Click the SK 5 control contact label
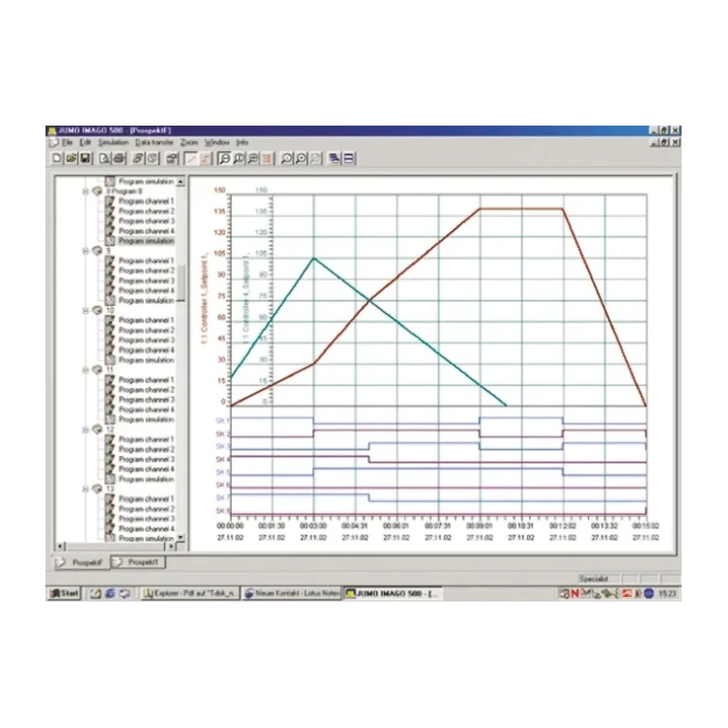Viewport: 728px width, 728px height. click(x=222, y=472)
